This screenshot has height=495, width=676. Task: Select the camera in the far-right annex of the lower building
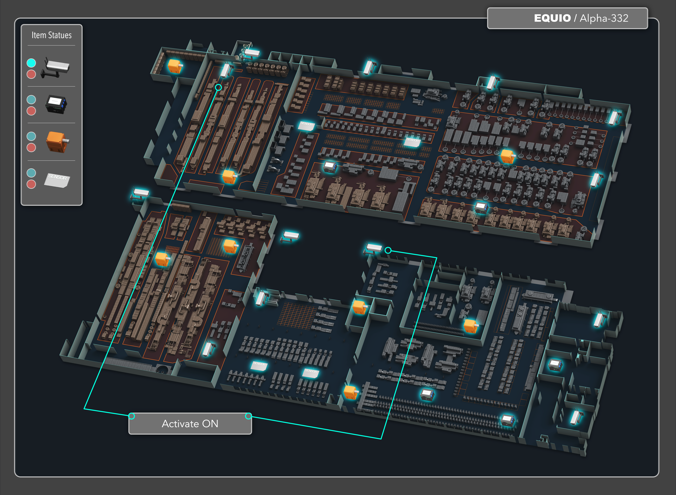click(x=599, y=320)
